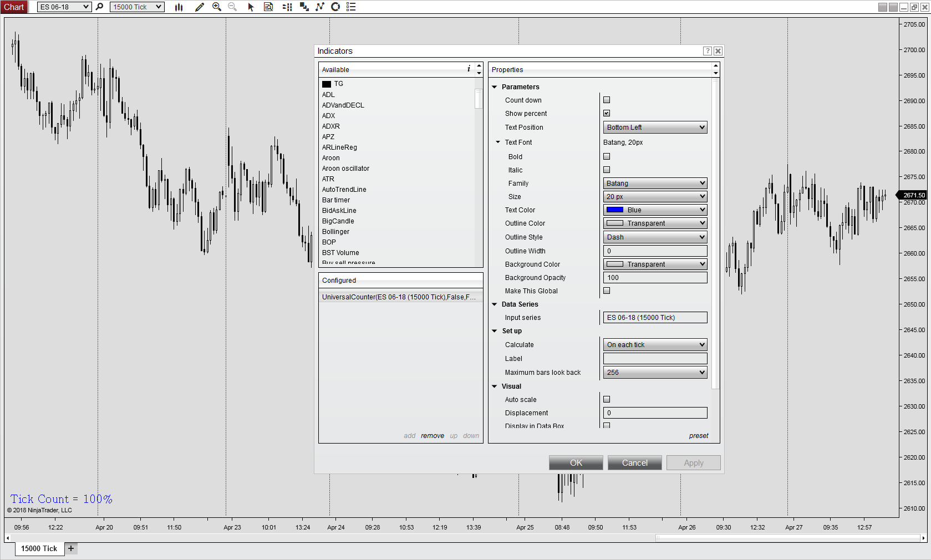Click the help icon in Indicators dialog
931x560 pixels.
708,51
